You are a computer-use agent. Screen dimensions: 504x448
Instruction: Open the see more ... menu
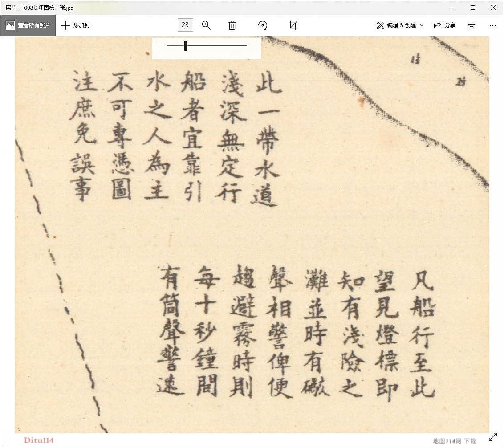[x=492, y=25]
